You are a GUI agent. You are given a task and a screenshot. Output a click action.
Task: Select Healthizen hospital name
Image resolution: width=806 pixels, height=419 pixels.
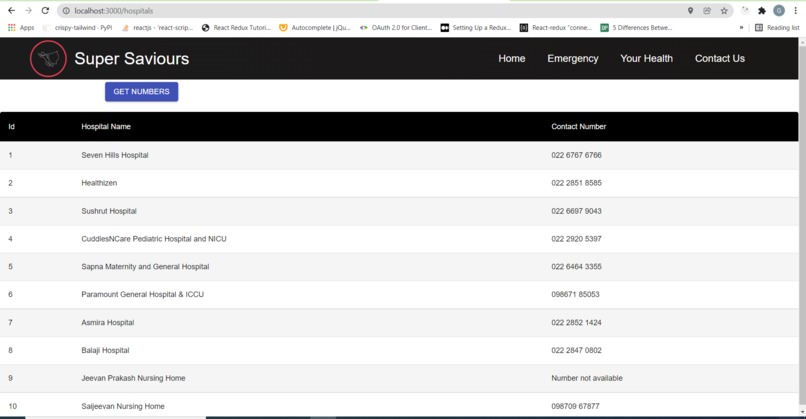pyautogui.click(x=99, y=183)
